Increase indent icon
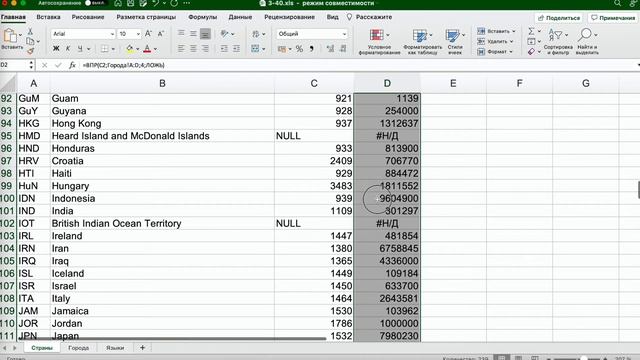Image resolution: width=640 pixels, height=360 pixels. pyautogui.click(x=236, y=49)
